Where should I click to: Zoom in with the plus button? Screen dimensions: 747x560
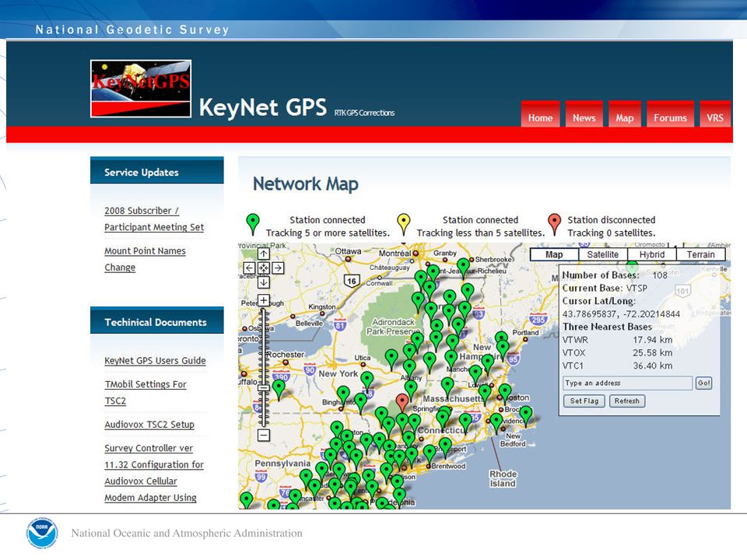pyautogui.click(x=264, y=300)
